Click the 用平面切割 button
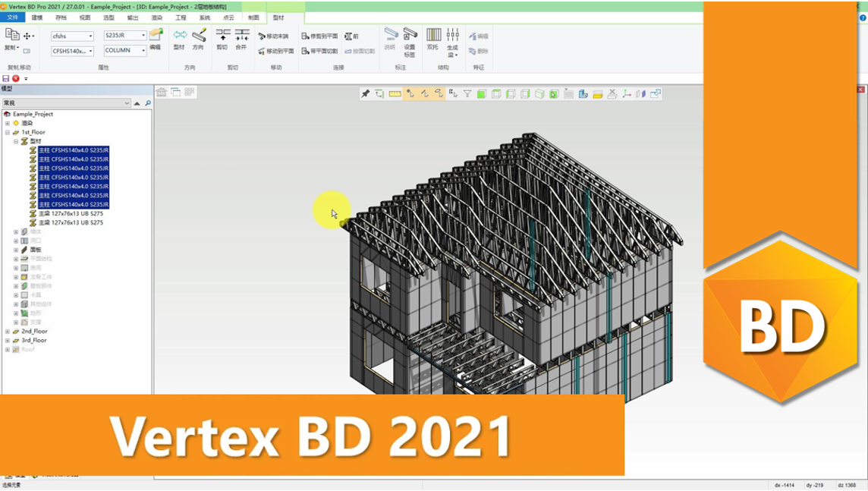The width and height of the screenshot is (868, 491). tap(319, 52)
